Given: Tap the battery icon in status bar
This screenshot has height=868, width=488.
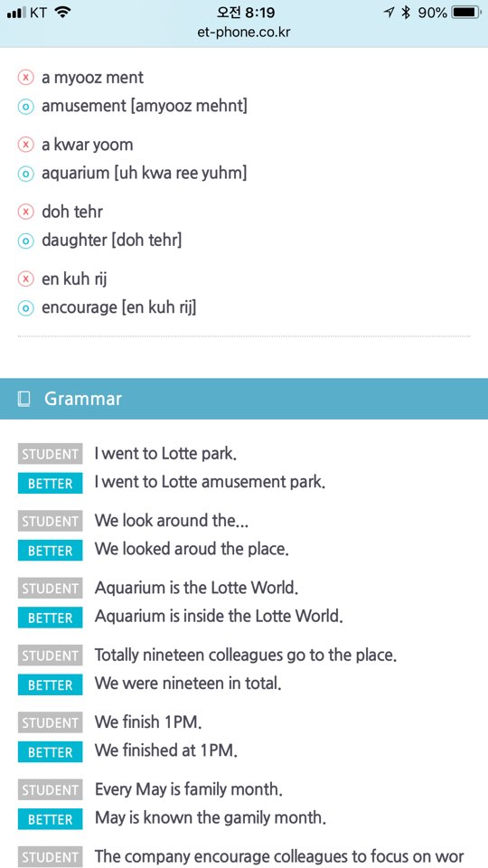Looking at the screenshot, I should (x=466, y=13).
